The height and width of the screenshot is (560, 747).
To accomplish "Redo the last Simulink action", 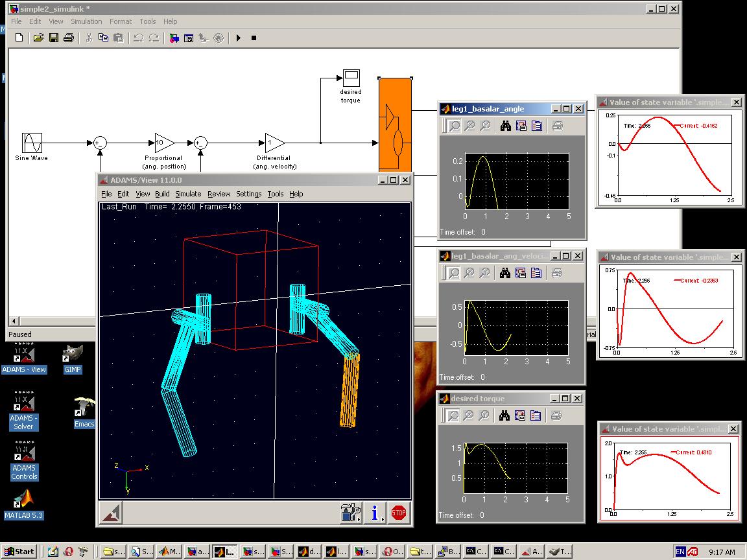I will [154, 38].
